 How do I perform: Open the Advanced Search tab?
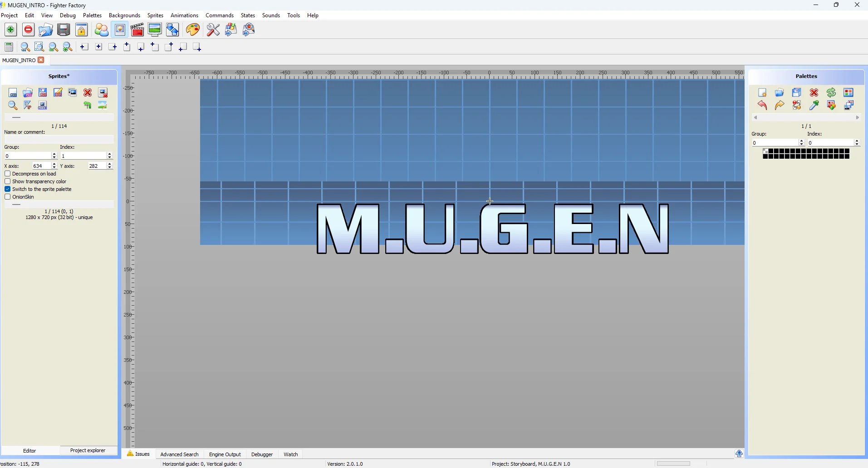coord(180,454)
